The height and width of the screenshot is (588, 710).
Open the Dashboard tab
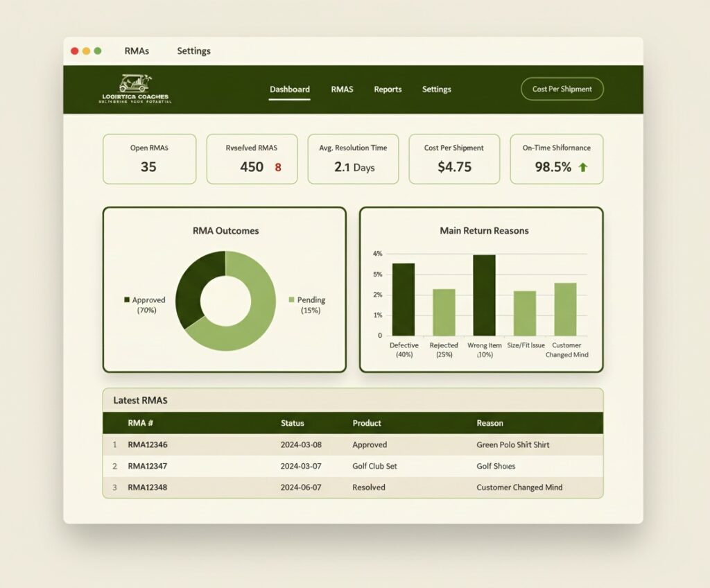point(289,89)
